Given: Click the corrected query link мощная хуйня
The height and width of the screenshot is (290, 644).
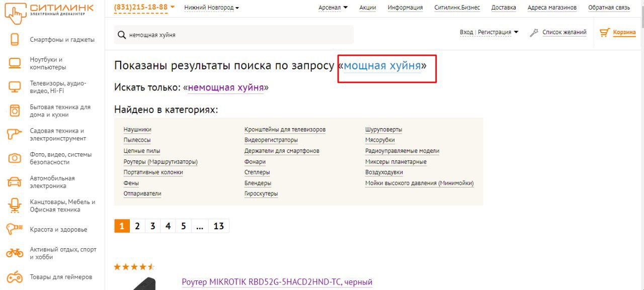Looking at the screenshot, I should point(382,66).
